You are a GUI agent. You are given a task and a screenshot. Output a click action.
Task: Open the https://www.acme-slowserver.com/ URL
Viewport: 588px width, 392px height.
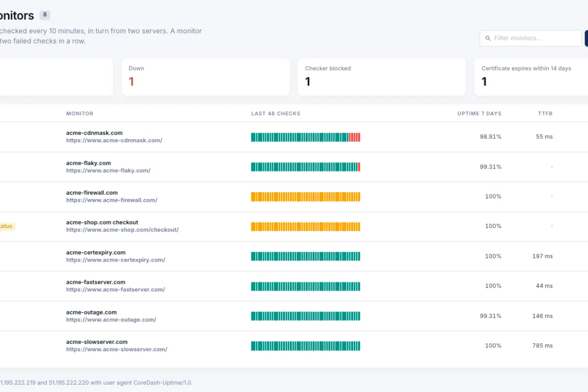pyautogui.click(x=117, y=349)
